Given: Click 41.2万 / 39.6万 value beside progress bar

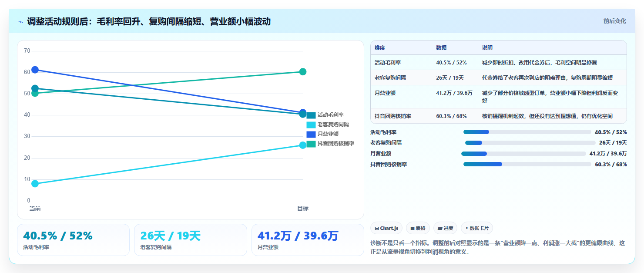Looking at the screenshot, I should point(608,154).
